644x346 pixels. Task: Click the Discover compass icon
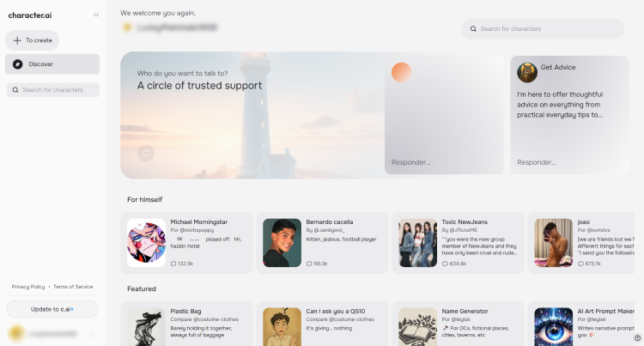tap(18, 64)
